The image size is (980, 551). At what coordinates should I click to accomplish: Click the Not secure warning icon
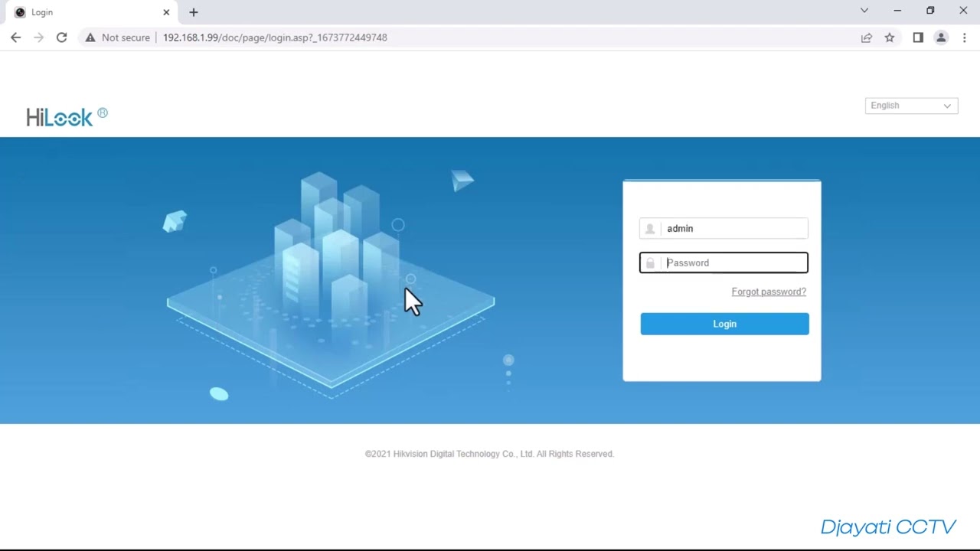(90, 37)
